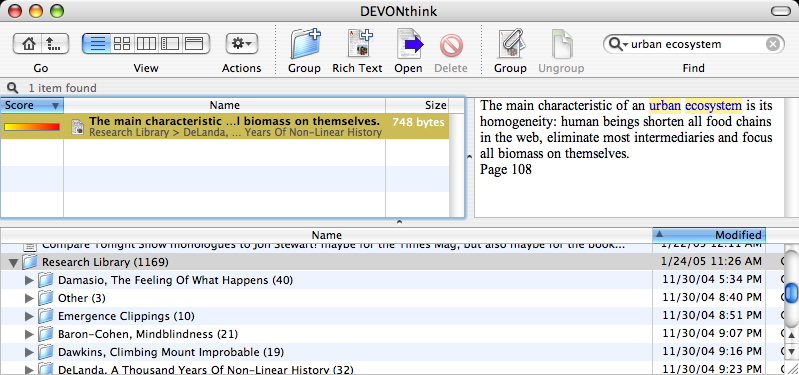Click highlighted word ecosystem in preview
This screenshot has height=375, width=799.
(x=713, y=106)
